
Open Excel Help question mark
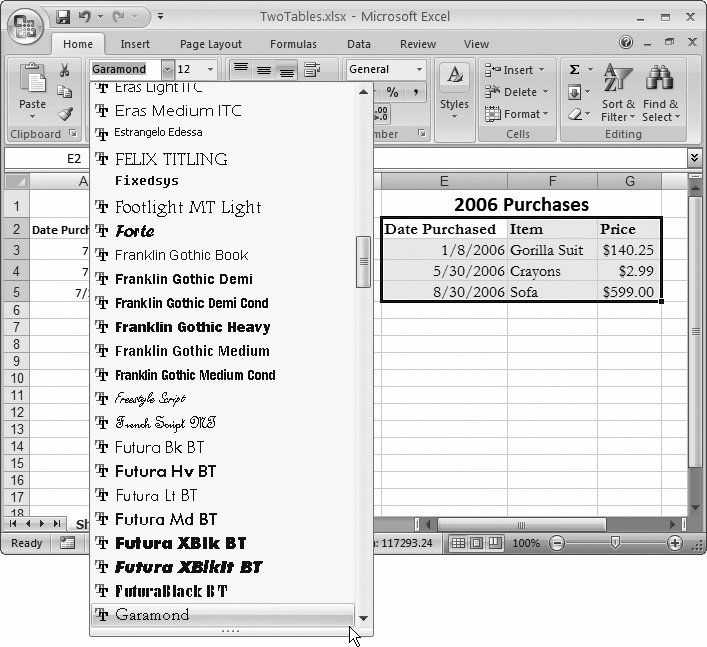pos(626,42)
